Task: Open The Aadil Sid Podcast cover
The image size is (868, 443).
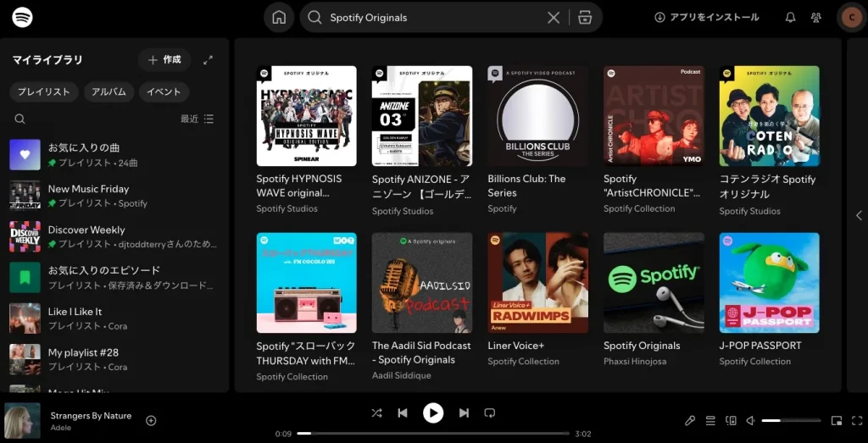Action: [x=422, y=283]
